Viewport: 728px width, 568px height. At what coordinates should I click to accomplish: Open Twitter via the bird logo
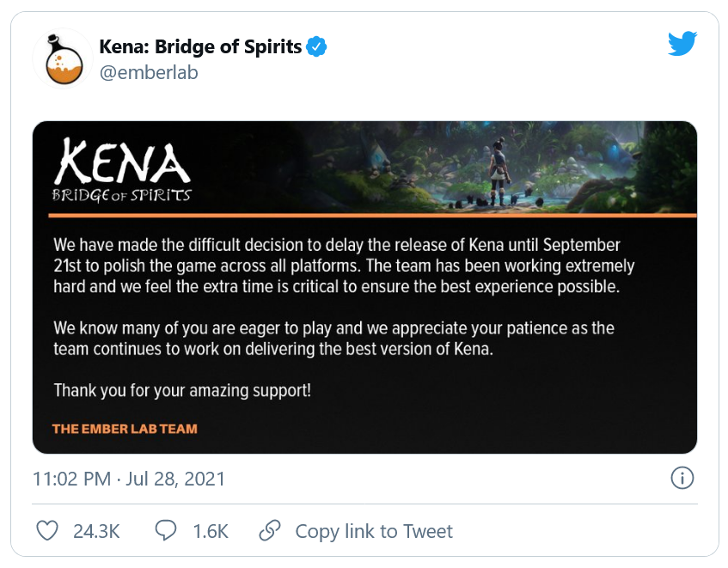pyautogui.click(x=682, y=45)
